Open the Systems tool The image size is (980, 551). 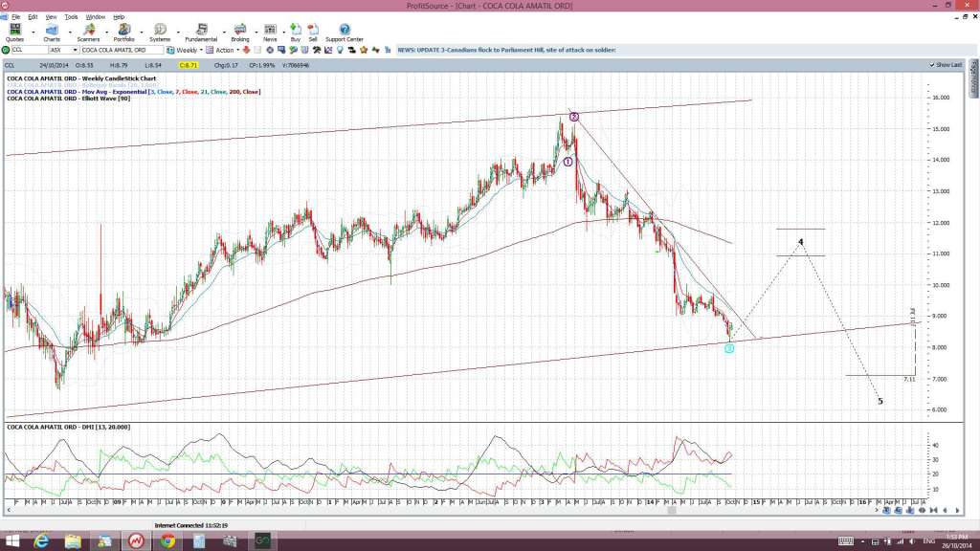(160, 33)
